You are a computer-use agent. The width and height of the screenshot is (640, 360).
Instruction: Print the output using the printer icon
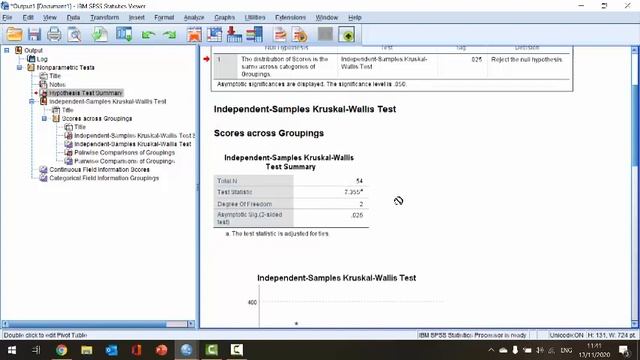coord(54,34)
